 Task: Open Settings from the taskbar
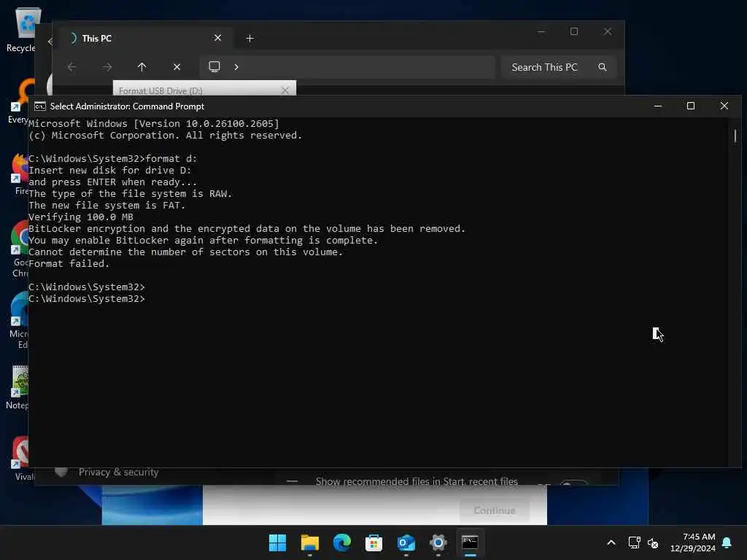click(438, 542)
